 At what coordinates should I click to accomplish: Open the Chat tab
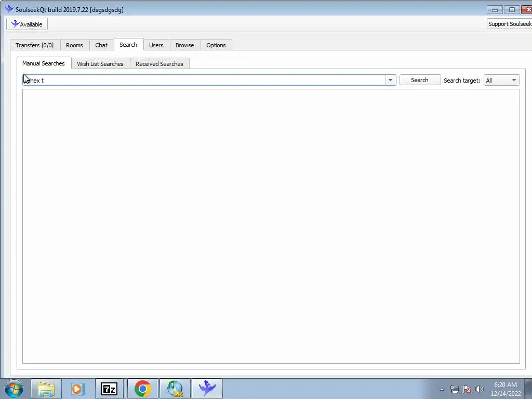[x=101, y=45]
